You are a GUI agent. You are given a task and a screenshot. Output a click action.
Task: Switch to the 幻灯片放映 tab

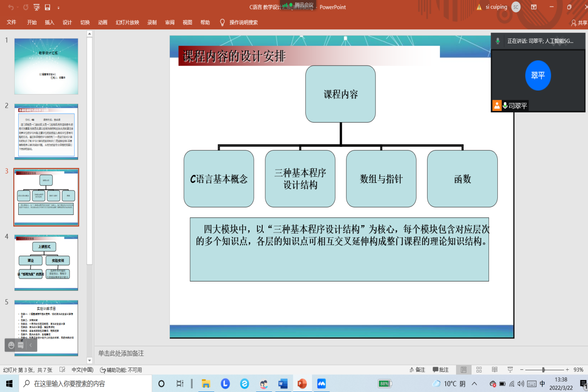point(127,22)
